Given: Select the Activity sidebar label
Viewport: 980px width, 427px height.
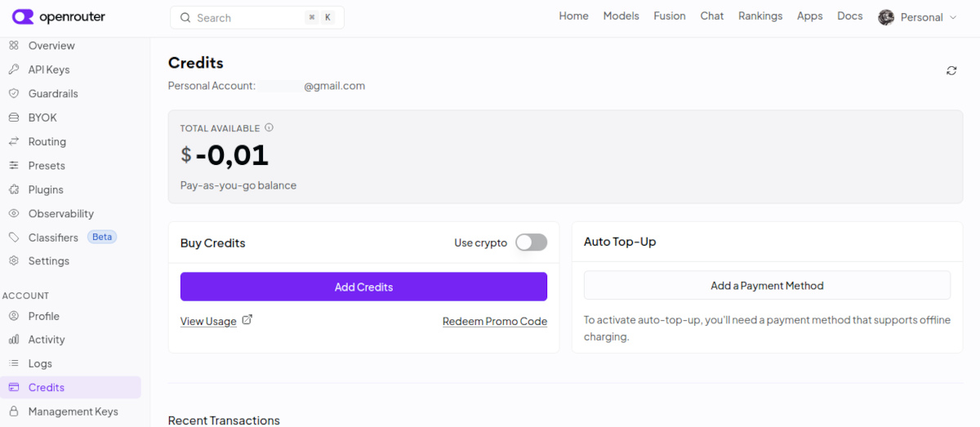Looking at the screenshot, I should click(x=47, y=340).
